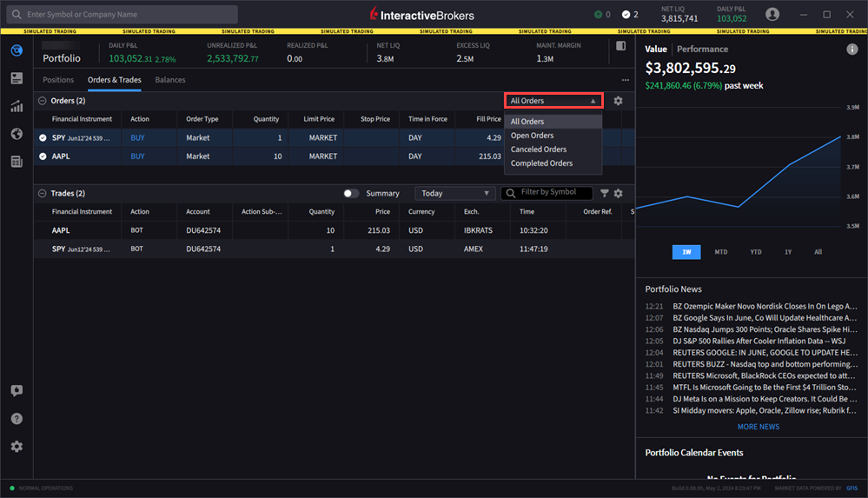Open the S&P 500 Rallies news headline
The height and width of the screenshot is (498, 868).
[x=759, y=342]
